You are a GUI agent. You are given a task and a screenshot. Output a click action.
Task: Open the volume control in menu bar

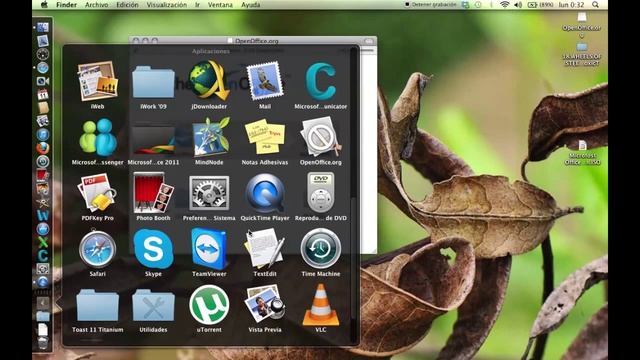point(518,4)
